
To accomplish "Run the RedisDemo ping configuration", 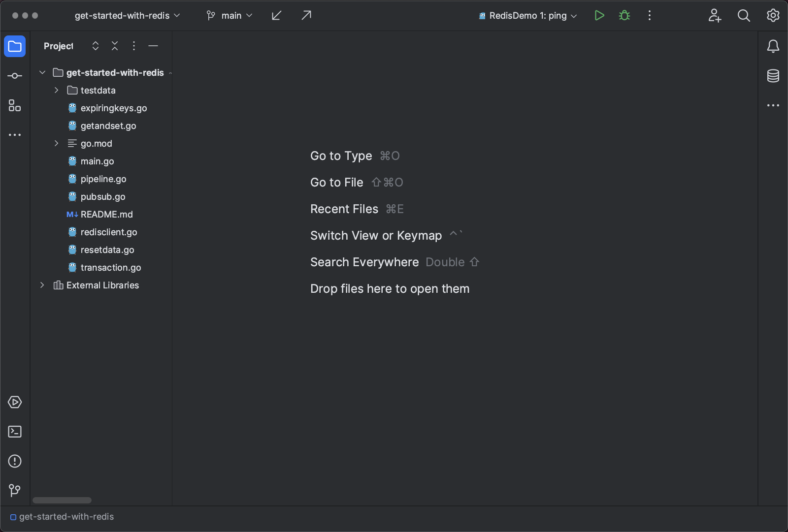I will pyautogui.click(x=599, y=15).
